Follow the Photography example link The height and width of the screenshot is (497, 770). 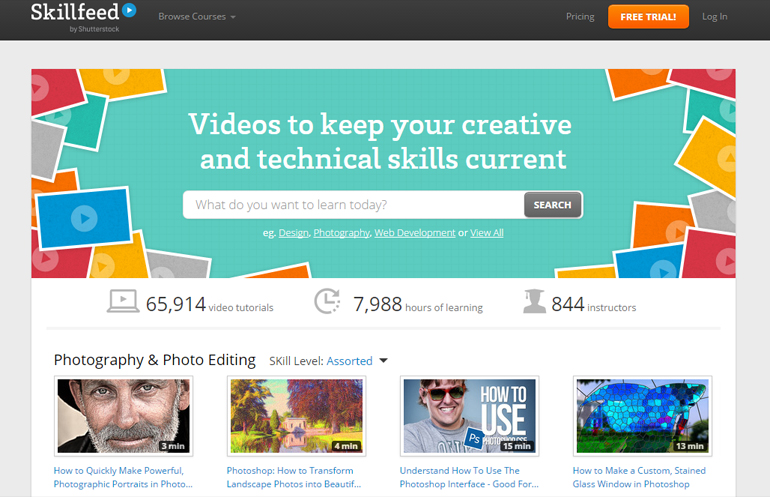[342, 233]
